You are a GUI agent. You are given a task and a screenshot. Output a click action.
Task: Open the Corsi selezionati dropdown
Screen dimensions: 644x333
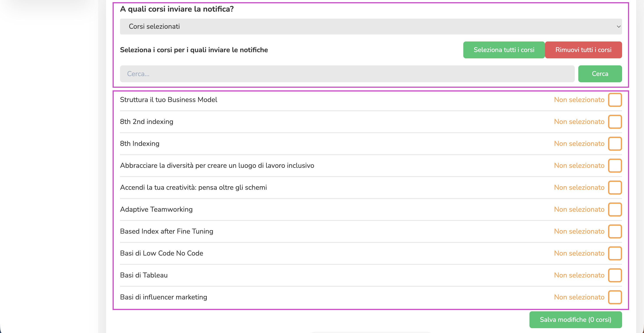click(371, 27)
